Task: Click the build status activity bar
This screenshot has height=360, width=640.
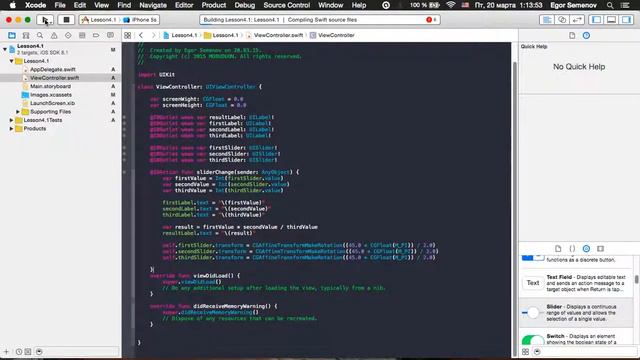Action: [320, 20]
